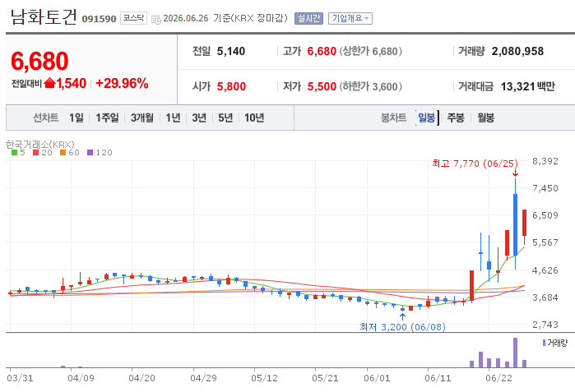Select the 3년 line chart tab

pyautogui.click(x=199, y=118)
